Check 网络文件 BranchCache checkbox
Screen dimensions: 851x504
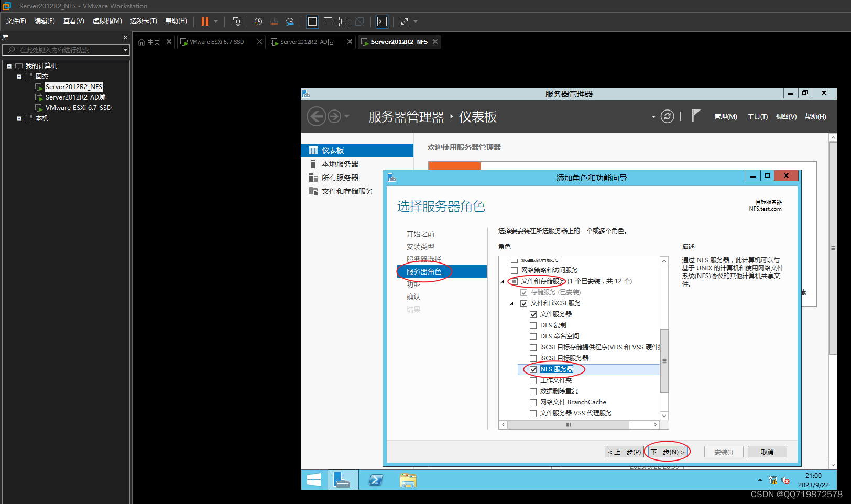[533, 402]
